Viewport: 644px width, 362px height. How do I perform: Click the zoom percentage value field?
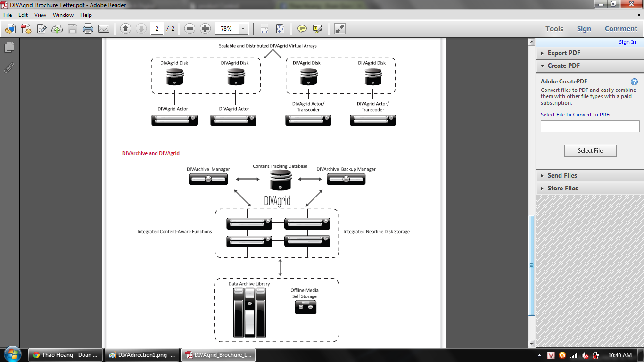click(227, 29)
